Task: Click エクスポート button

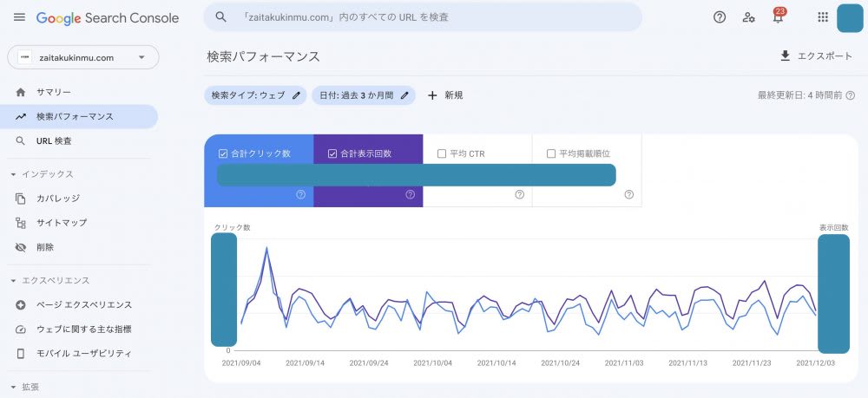Action: pyautogui.click(x=816, y=55)
